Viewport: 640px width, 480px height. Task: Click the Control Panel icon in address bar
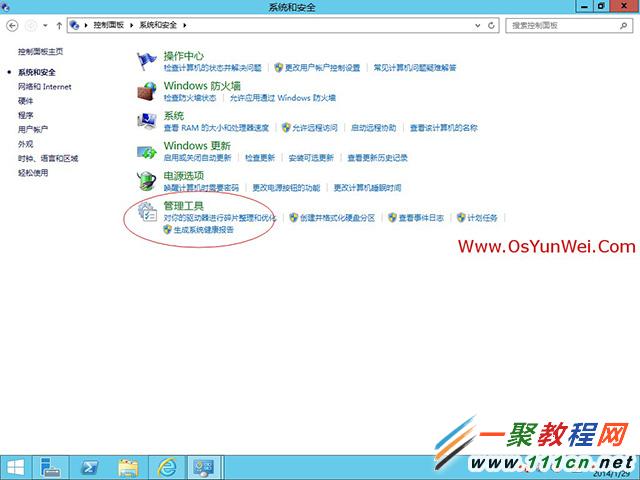point(74,25)
